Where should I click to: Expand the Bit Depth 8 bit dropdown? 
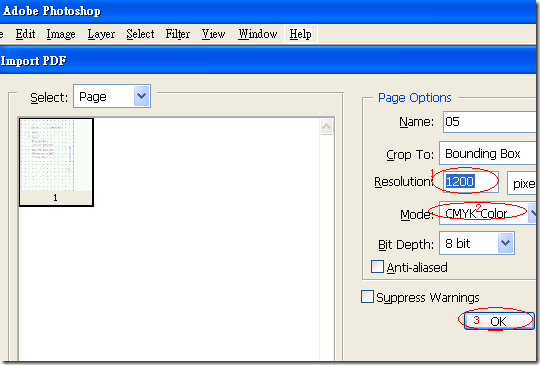click(x=477, y=243)
